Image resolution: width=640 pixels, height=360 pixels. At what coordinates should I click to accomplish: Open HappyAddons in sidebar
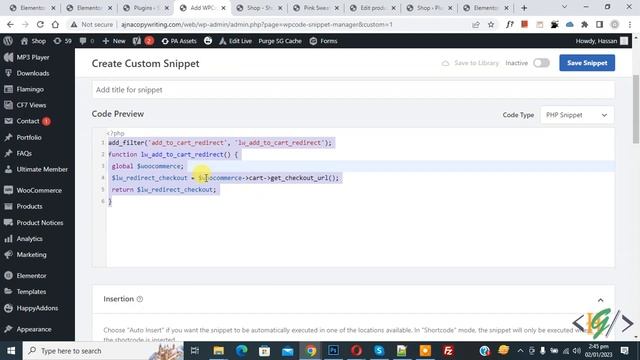37,308
